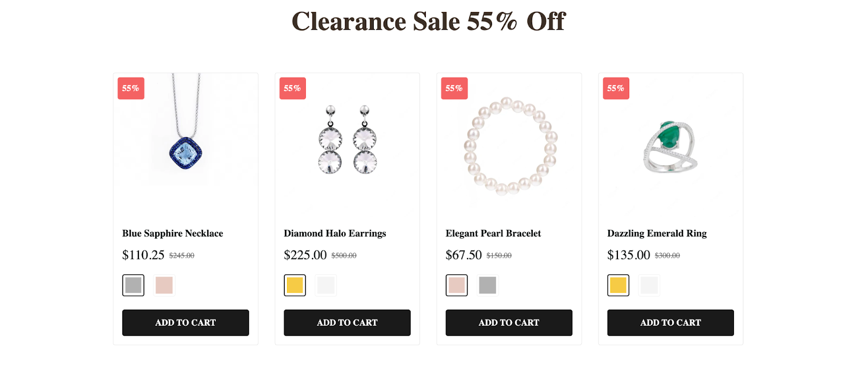868x373 pixels.
Task: Click the Blue Sapphire Necklace product image
Action: pyautogui.click(x=186, y=145)
